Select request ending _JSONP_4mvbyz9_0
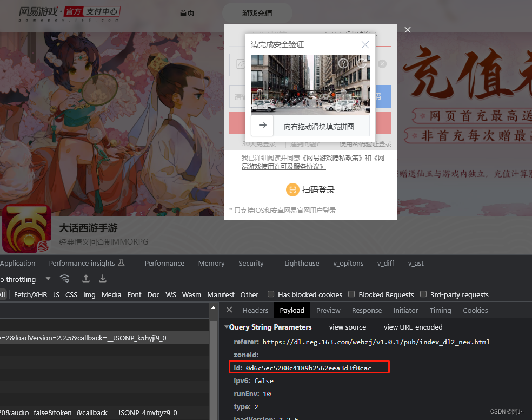This screenshot has height=420, width=532. click(x=104, y=412)
